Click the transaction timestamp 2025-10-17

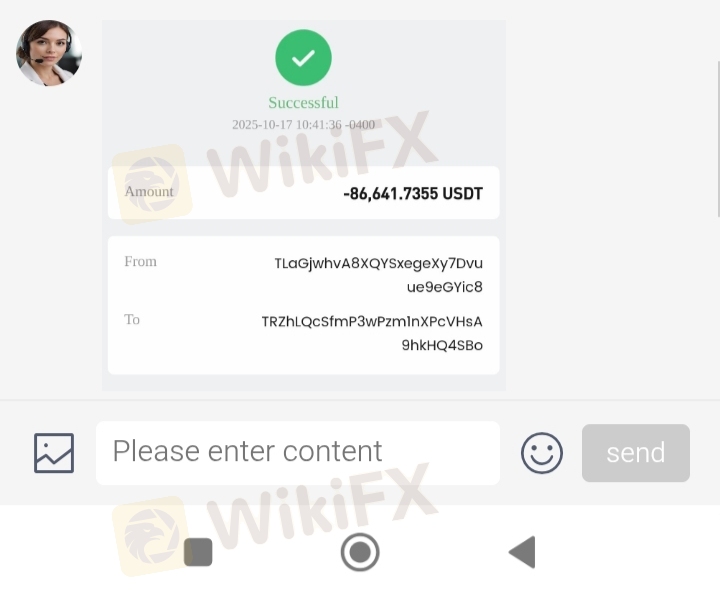tap(304, 124)
